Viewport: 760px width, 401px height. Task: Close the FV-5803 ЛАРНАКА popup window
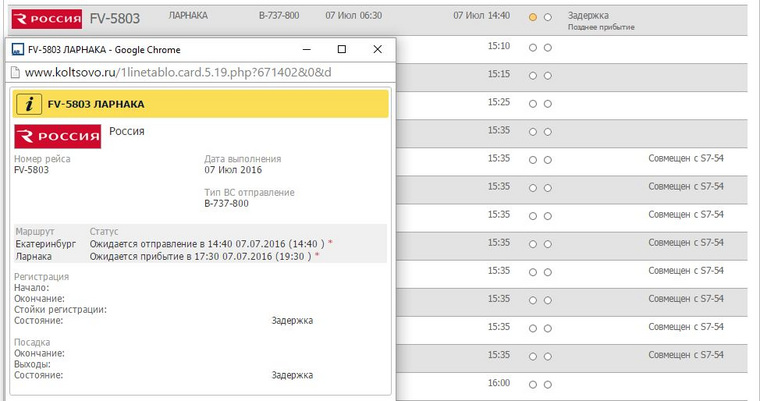click(x=378, y=49)
